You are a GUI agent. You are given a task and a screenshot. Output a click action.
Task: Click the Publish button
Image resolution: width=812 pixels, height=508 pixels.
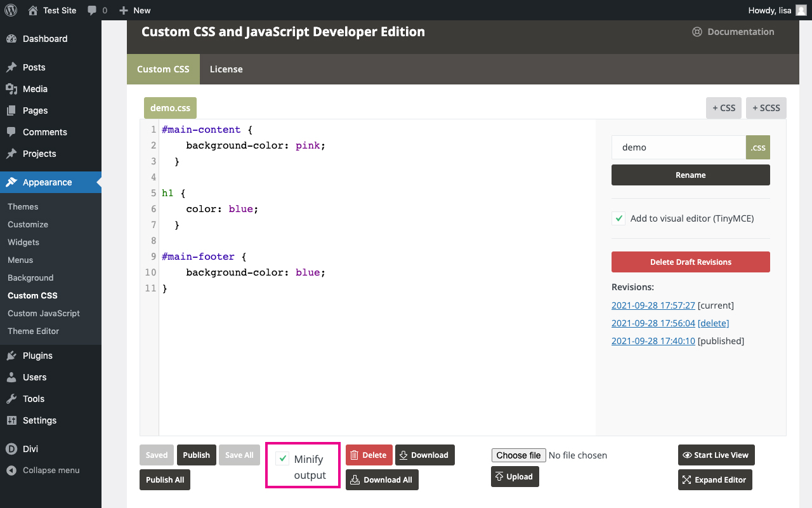[197, 455]
